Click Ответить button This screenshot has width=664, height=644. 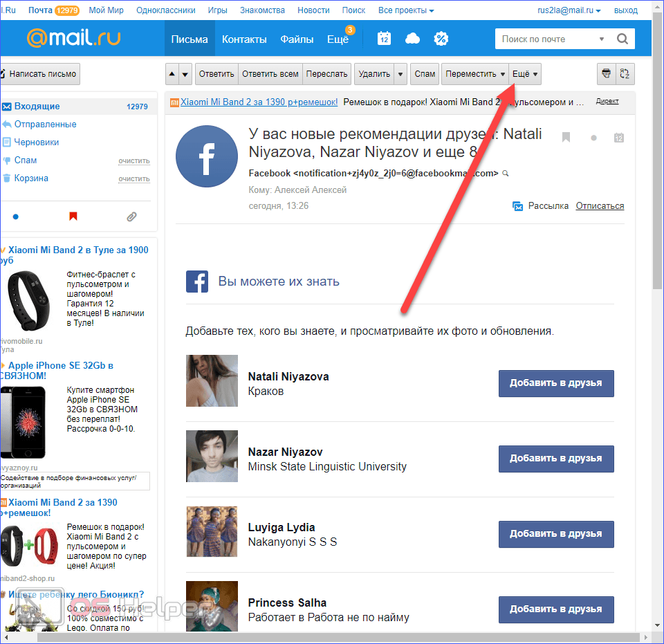(x=216, y=74)
